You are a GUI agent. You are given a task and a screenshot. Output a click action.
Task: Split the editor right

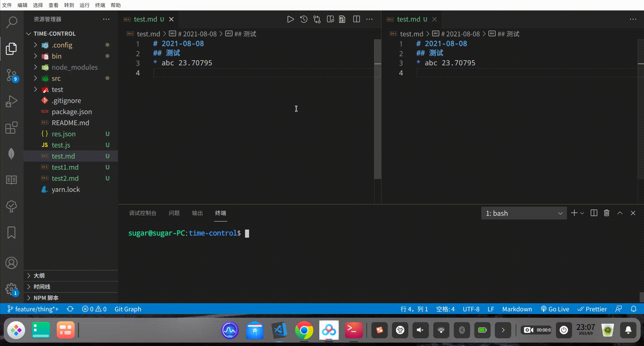coord(357,19)
